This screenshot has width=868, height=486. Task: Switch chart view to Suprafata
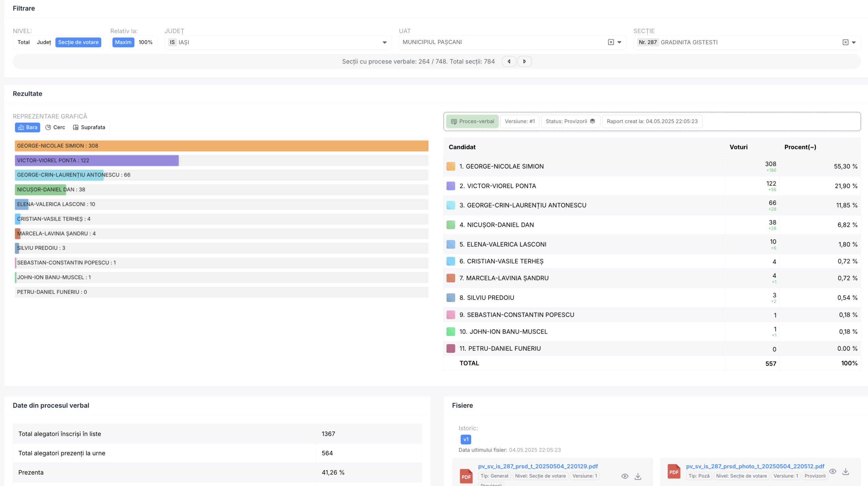[x=89, y=127]
